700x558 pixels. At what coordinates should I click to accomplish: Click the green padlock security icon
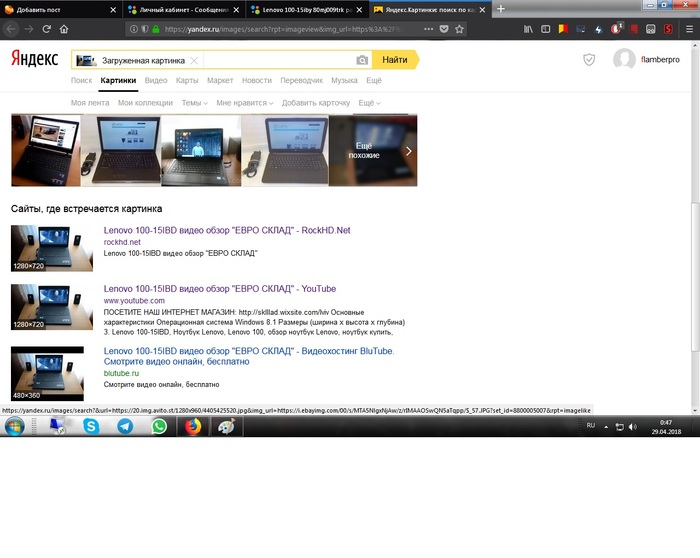tap(156, 29)
